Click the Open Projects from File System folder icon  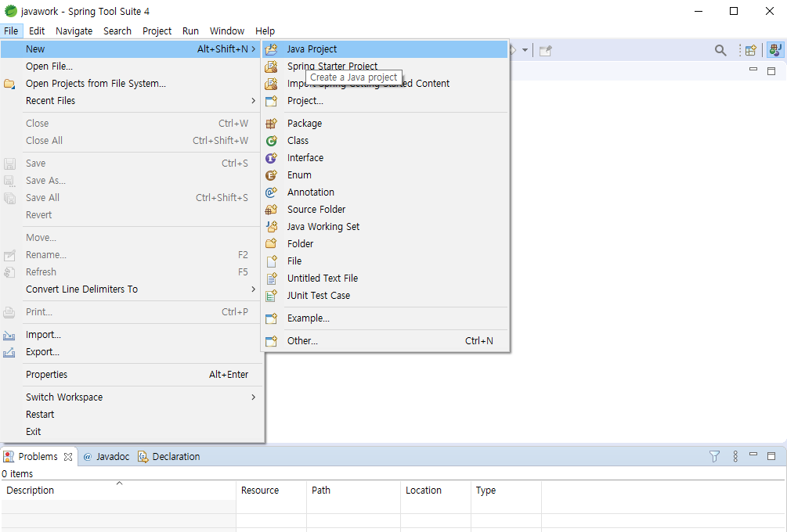point(9,84)
